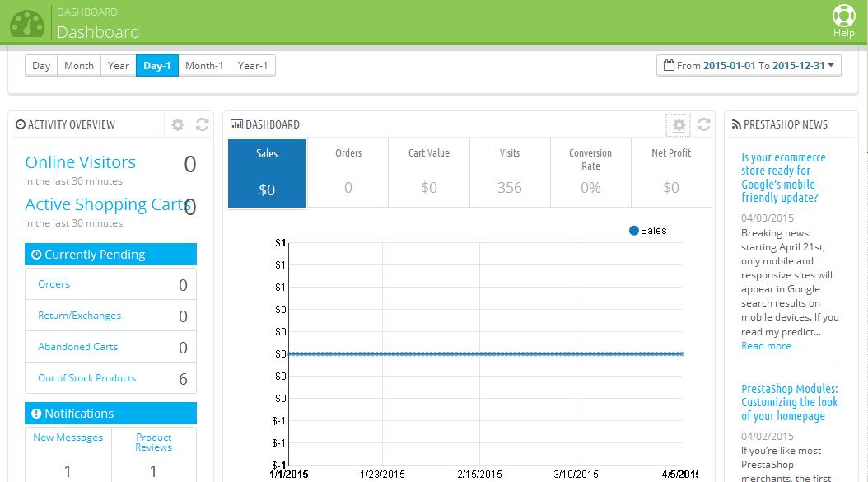Open the date range dropdown
The image size is (868, 482).
pyautogui.click(x=749, y=65)
